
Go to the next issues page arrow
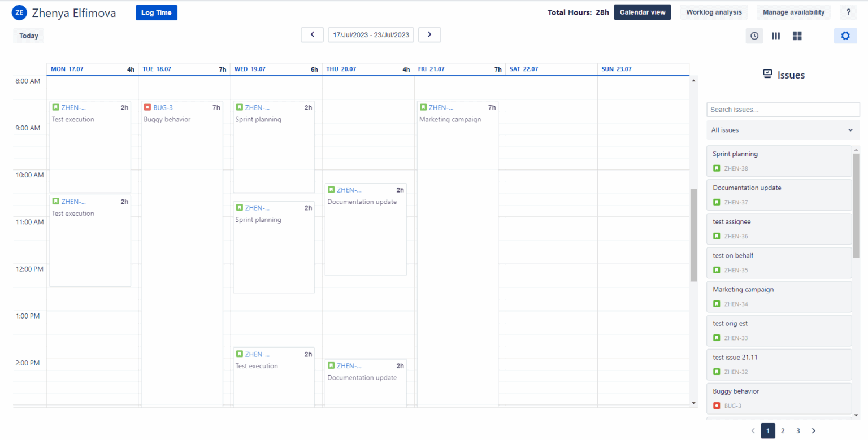click(x=814, y=431)
